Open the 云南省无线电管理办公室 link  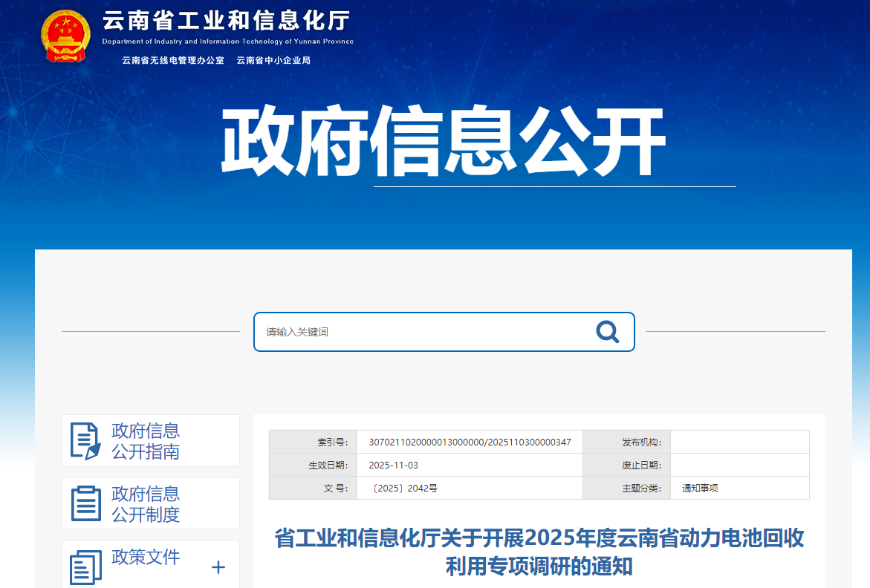tap(173, 60)
